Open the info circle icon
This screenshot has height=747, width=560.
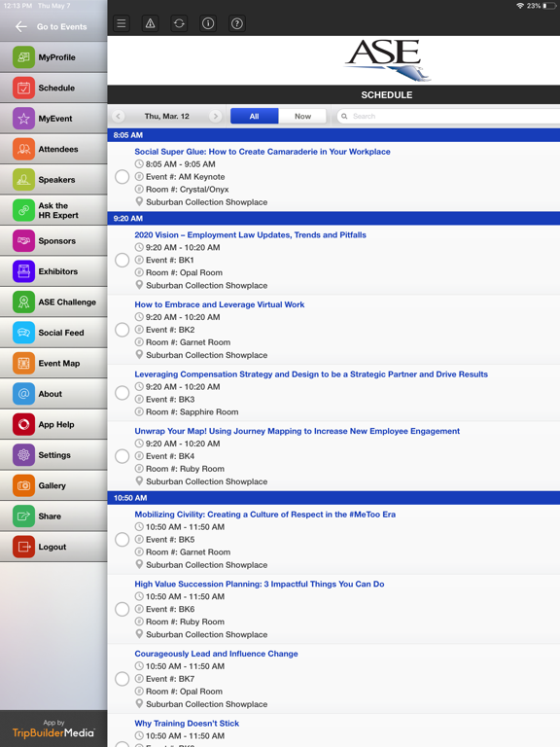pos(208,23)
